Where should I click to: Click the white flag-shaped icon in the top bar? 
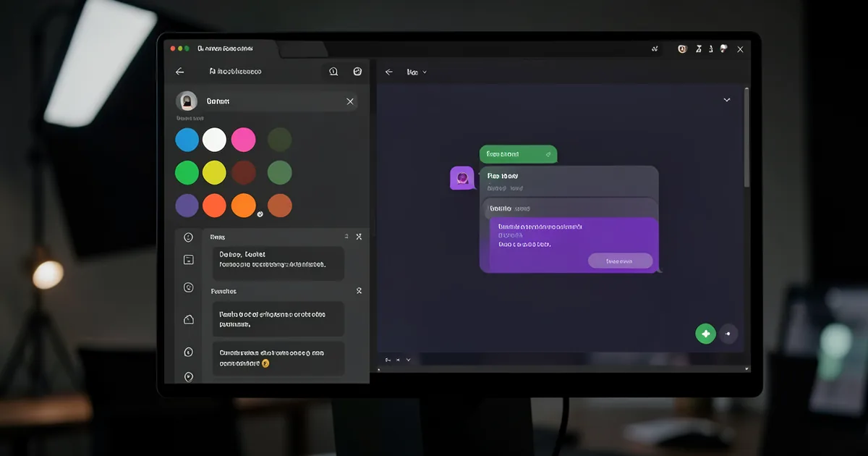point(723,49)
